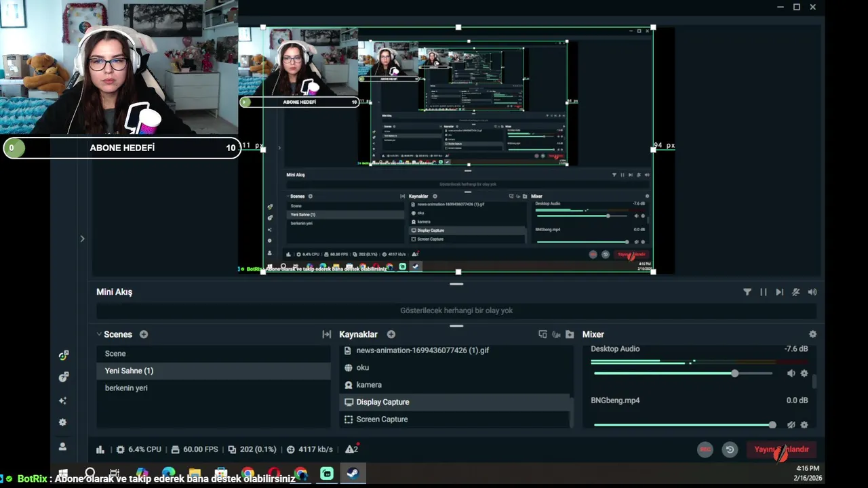Open performance stats chart icon in the status bar
The image size is (868, 488).
pyautogui.click(x=100, y=449)
